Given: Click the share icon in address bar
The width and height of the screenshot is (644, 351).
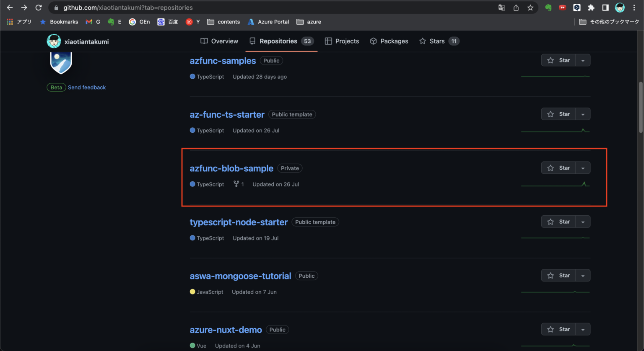Looking at the screenshot, I should coord(516,8).
